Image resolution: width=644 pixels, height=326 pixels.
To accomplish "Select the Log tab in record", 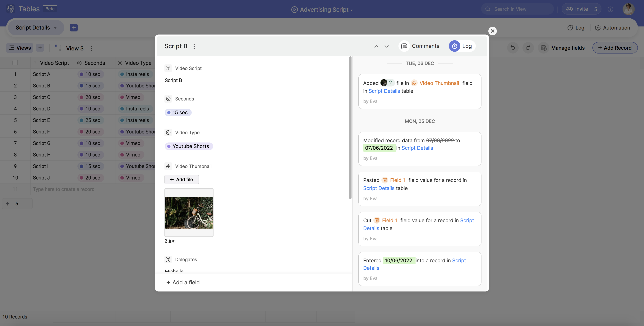I will [x=462, y=46].
